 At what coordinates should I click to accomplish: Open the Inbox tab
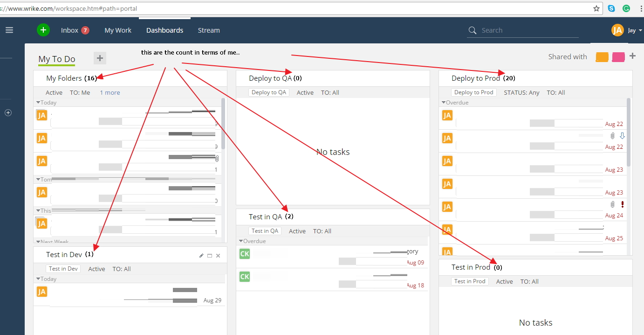[x=70, y=30]
